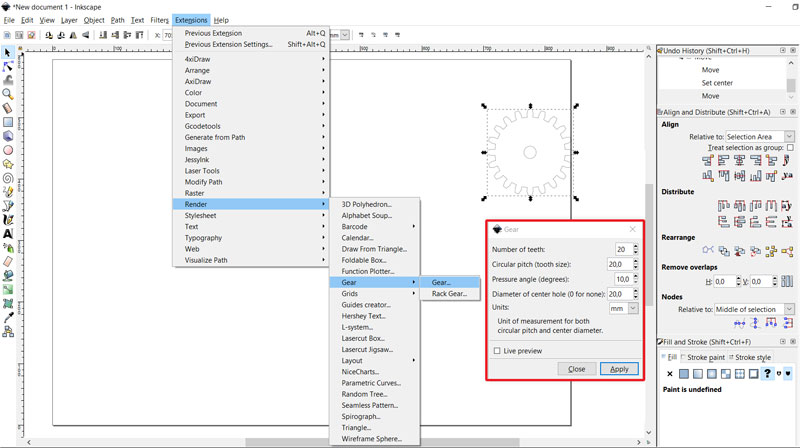Select the Paint bucket tool
This screenshot has width=800, height=448.
point(8,276)
